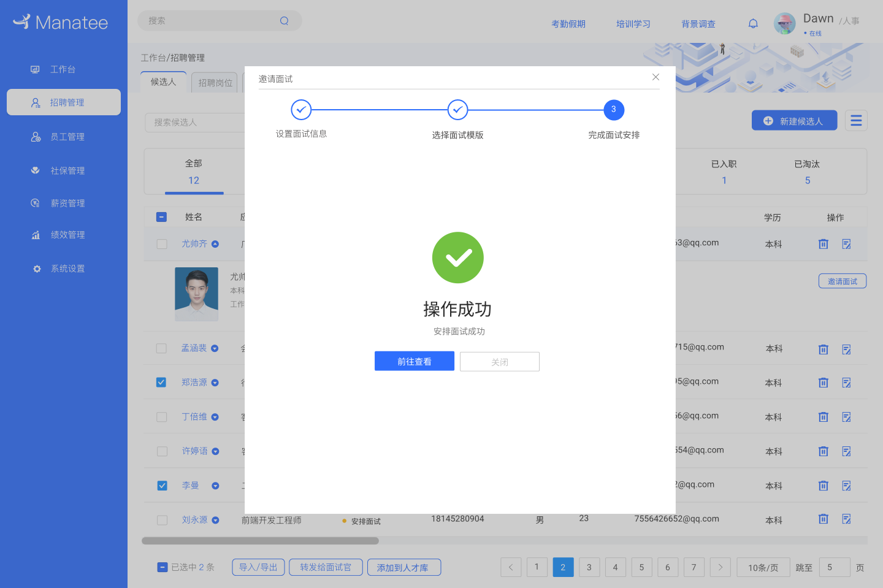Viewport: 883px width, 588px height.
Task: Click step 1 设置面试信息 on the stepper
Action: pyautogui.click(x=301, y=110)
